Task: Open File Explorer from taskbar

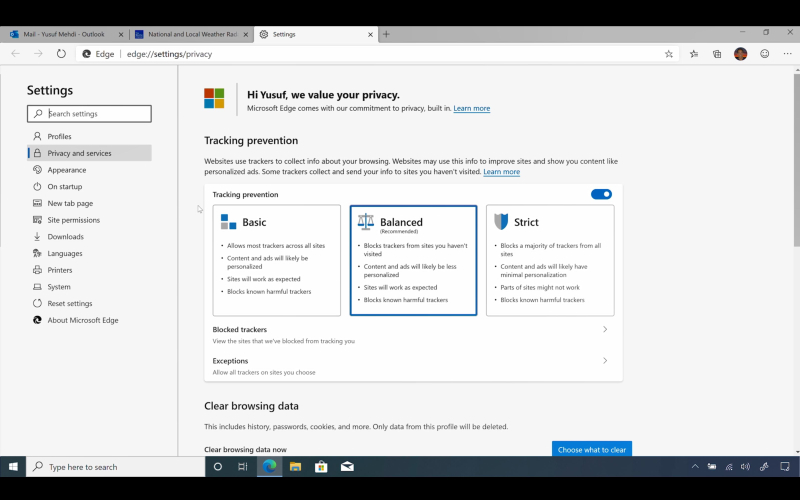Action: 295,467
